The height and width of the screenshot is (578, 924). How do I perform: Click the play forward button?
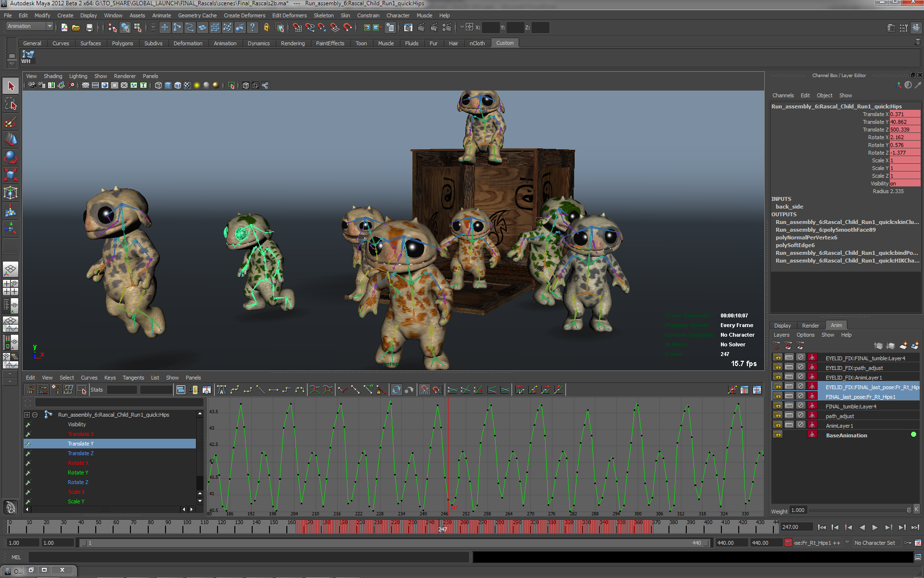875,527
